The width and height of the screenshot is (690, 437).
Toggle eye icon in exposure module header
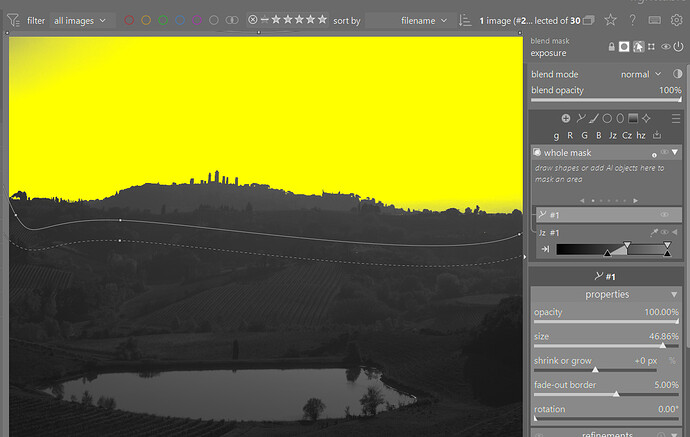[x=665, y=47]
